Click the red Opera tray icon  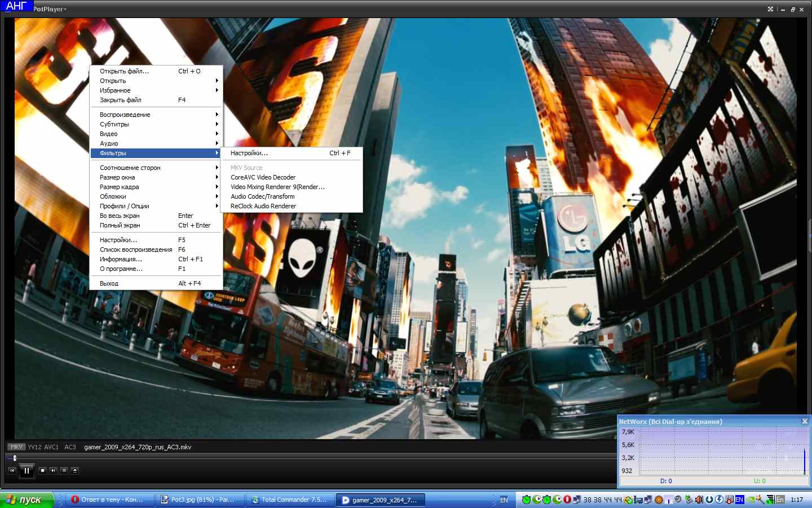[x=567, y=500]
